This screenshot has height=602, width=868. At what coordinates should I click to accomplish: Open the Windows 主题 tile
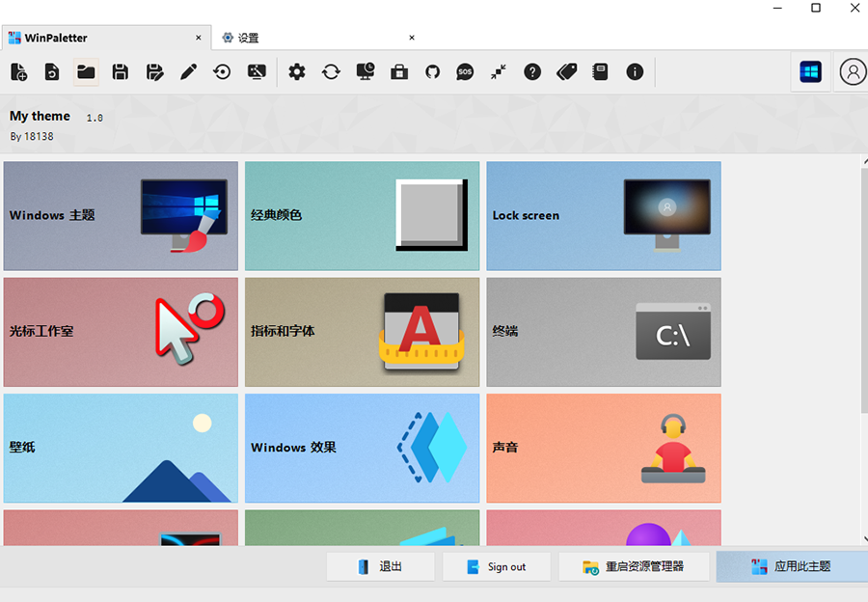pyautogui.click(x=121, y=216)
